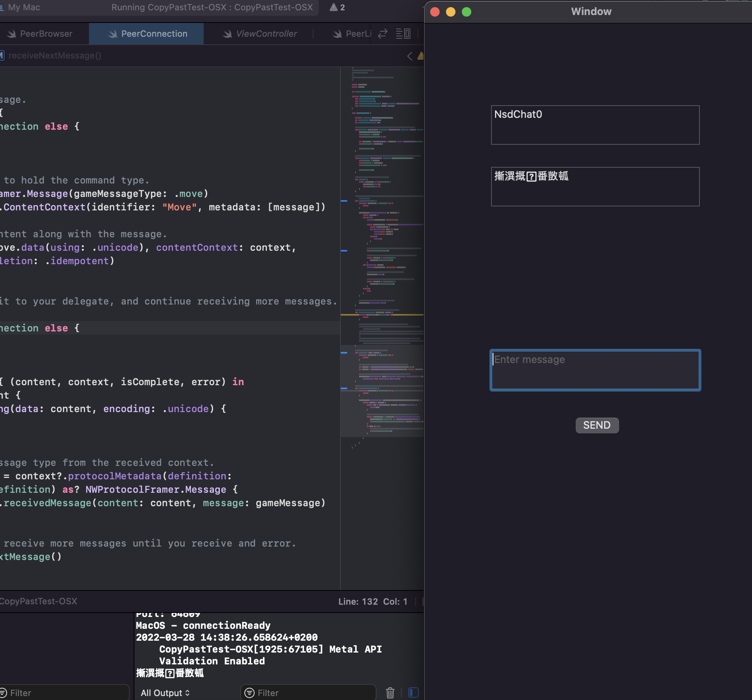The width and height of the screenshot is (752, 700).
Task: Click the console filter circle icon
Action: point(249,693)
